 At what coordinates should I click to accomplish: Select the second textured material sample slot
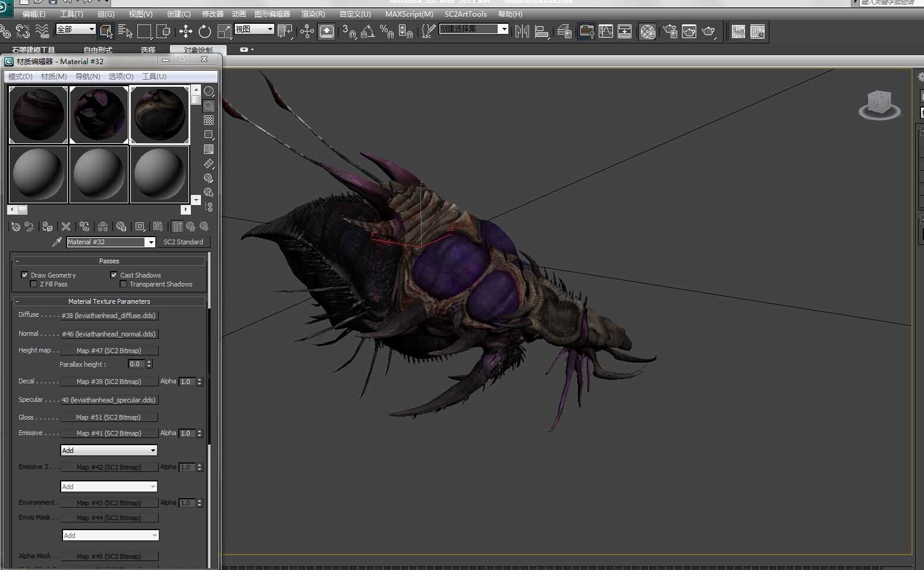99,115
